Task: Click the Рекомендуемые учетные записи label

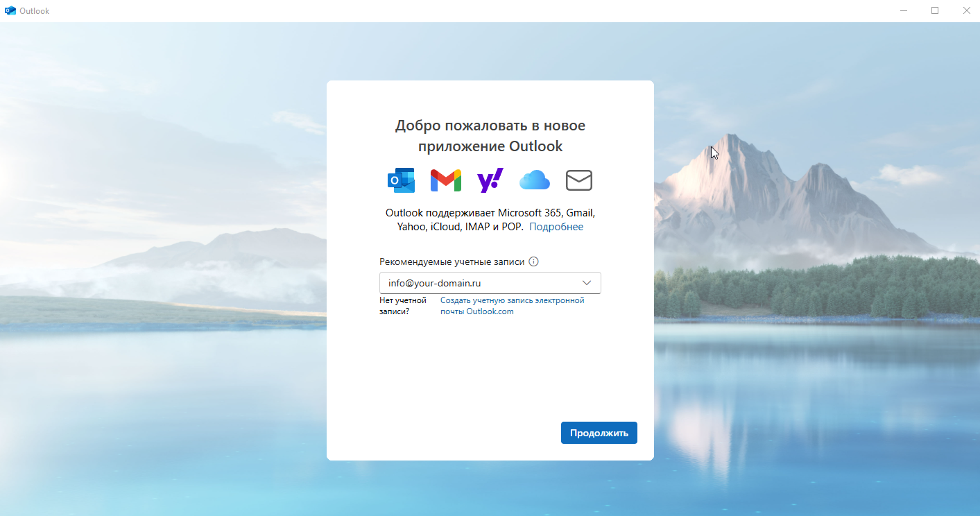Action: tap(452, 261)
